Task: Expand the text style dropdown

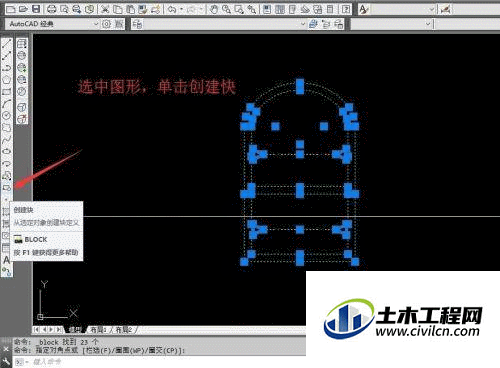Action: [x=431, y=9]
